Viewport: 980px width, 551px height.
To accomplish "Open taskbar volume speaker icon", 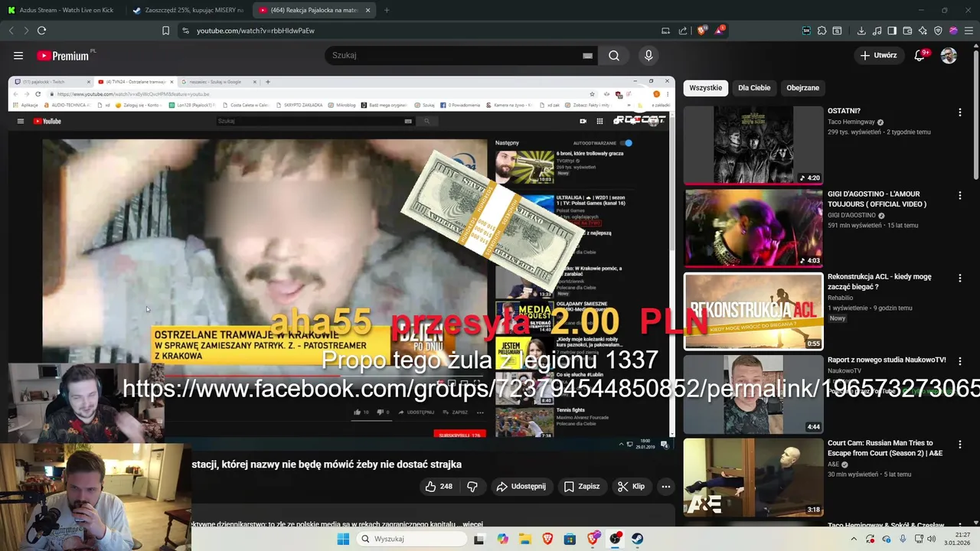I will coord(931,539).
